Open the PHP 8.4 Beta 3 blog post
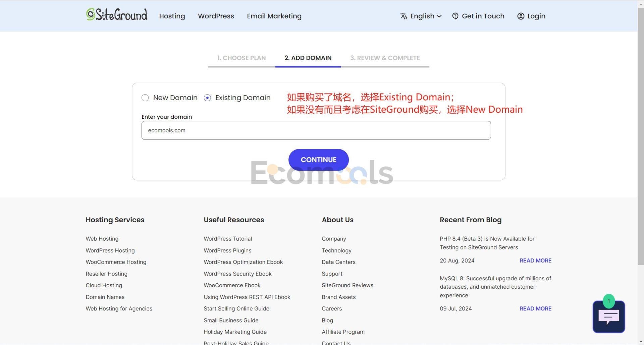This screenshot has height=345, width=644. [487, 243]
